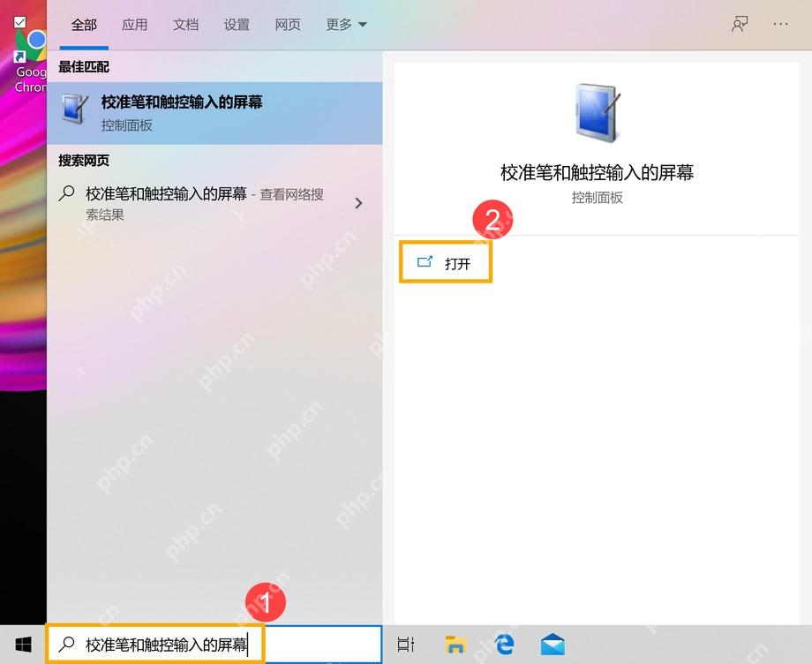Viewport: 812px width, 664px height.
Task: Click 打开 to open the control panel item
Action: click(x=446, y=262)
